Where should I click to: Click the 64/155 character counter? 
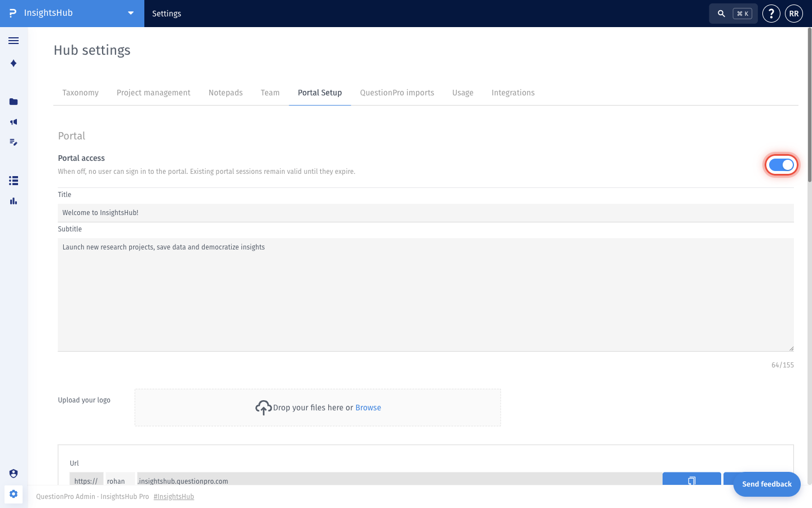coord(783,365)
